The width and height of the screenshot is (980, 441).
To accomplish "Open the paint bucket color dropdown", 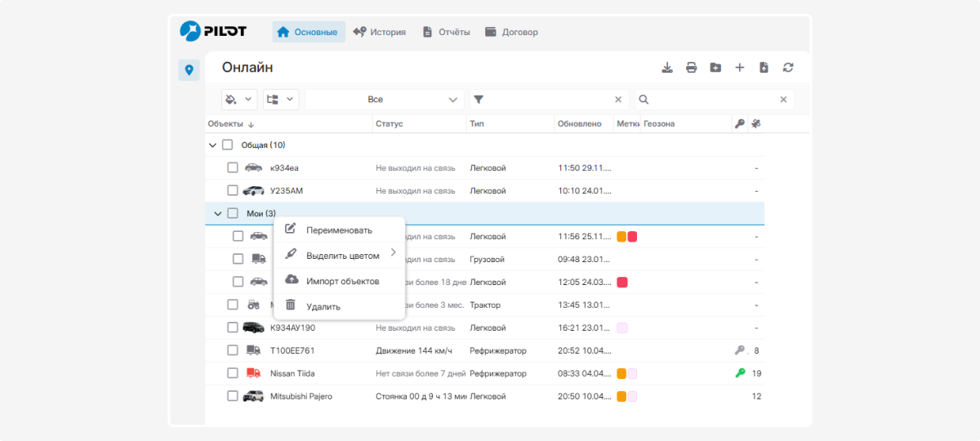I will 239,100.
